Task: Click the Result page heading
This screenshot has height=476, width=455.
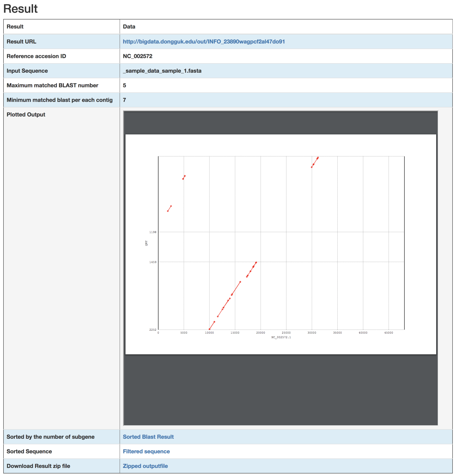Action: pyautogui.click(x=20, y=9)
